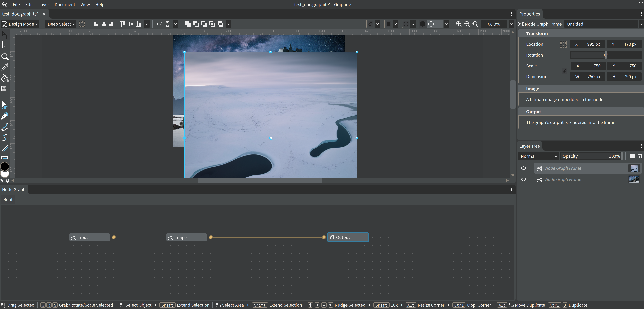Click align top in the toolbar
Viewport: 644px width, 309px height.
pyautogui.click(x=123, y=24)
